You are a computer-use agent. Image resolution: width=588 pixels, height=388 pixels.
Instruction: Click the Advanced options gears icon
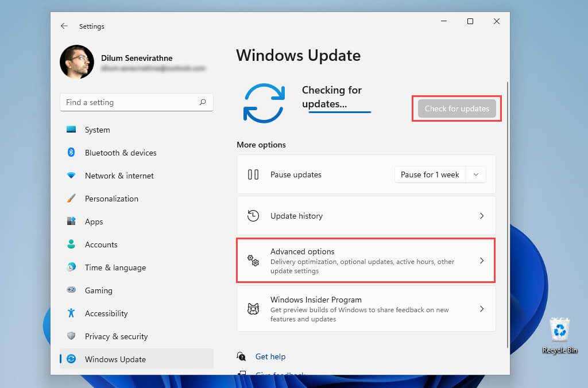coord(253,261)
